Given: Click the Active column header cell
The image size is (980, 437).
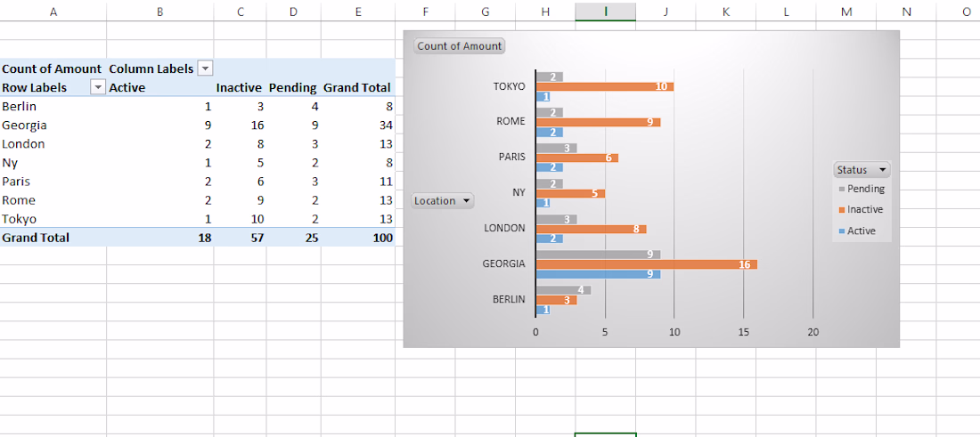Looking at the screenshot, I should pos(160,87).
